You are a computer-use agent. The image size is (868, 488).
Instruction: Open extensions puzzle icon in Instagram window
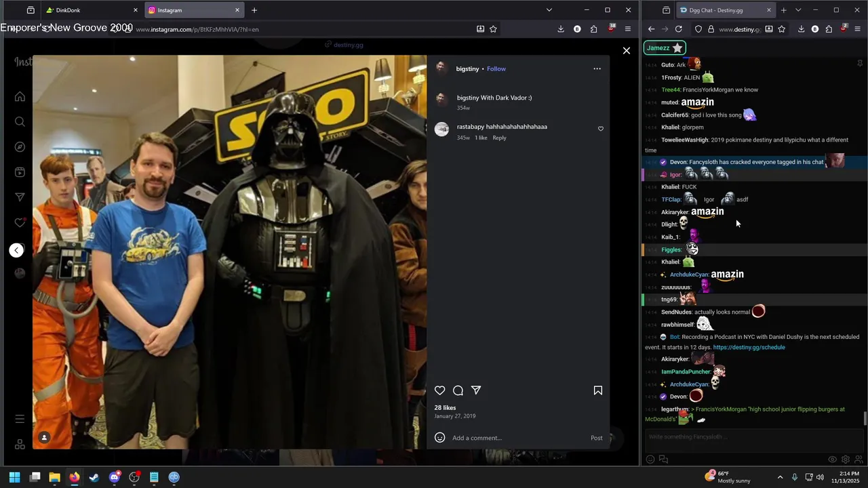tap(593, 29)
